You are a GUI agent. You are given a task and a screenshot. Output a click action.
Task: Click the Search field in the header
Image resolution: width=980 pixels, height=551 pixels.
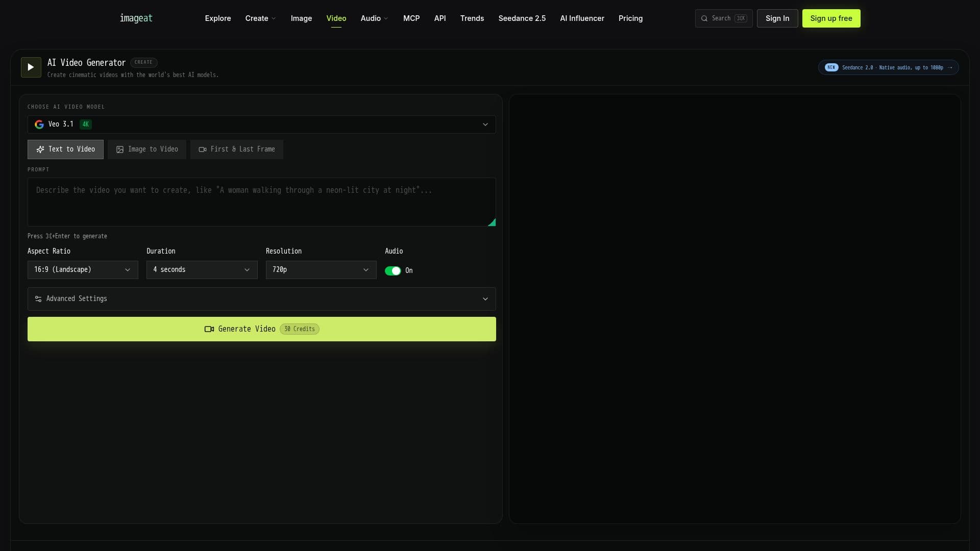coord(724,18)
